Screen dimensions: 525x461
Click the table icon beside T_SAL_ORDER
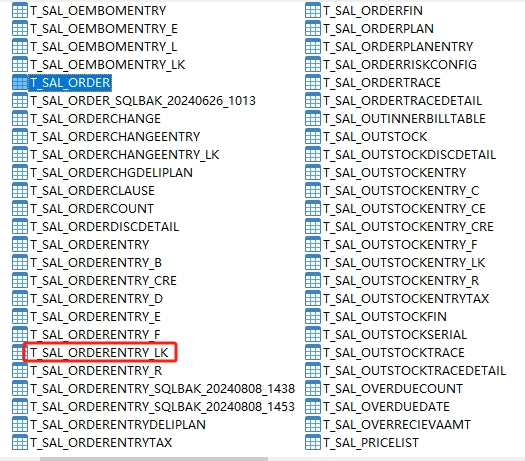(x=19, y=83)
